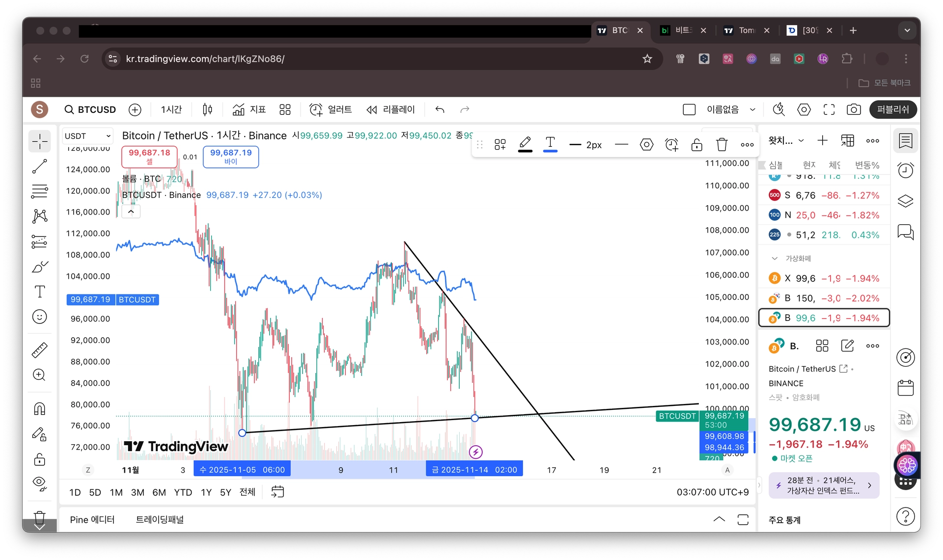
Task: Switch to the 트레이딩패널 tab
Action: point(160,519)
